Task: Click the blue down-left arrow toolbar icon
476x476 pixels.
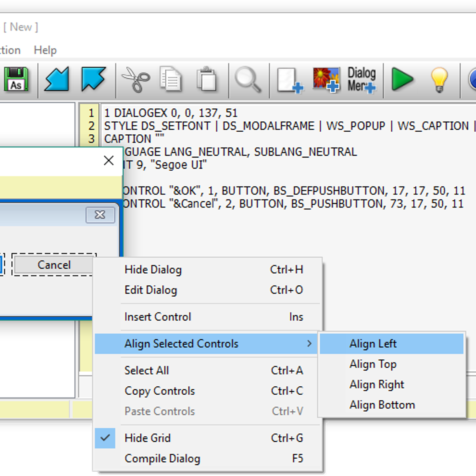Action: click(57, 79)
